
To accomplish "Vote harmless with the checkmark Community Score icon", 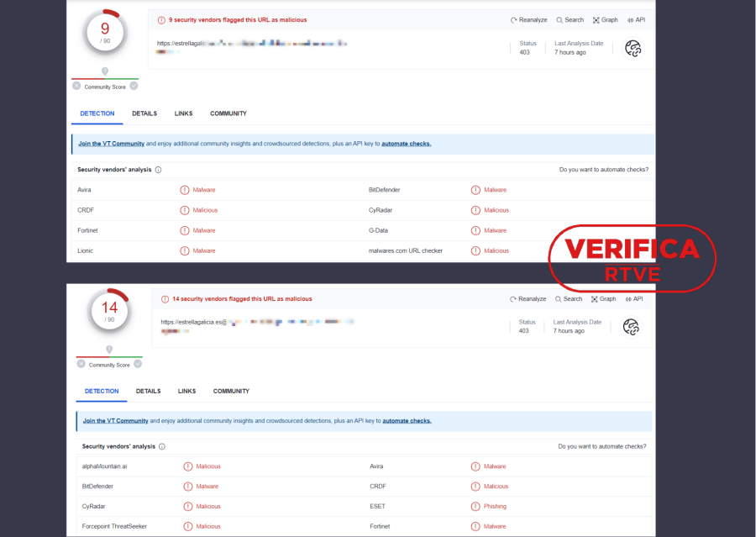I will click(x=134, y=85).
